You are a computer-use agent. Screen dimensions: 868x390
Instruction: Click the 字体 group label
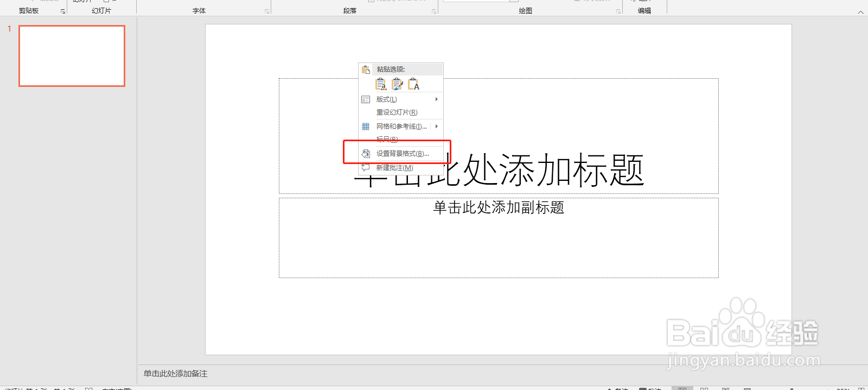click(199, 11)
